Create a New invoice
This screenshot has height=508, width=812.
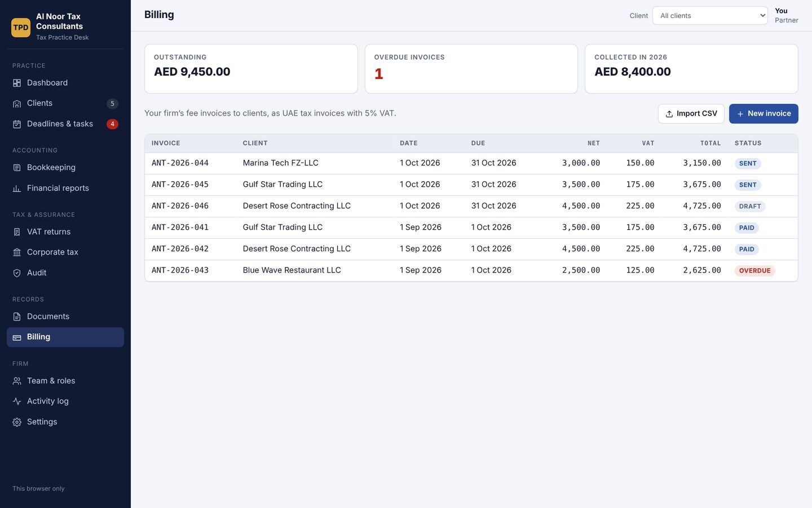[x=764, y=113]
